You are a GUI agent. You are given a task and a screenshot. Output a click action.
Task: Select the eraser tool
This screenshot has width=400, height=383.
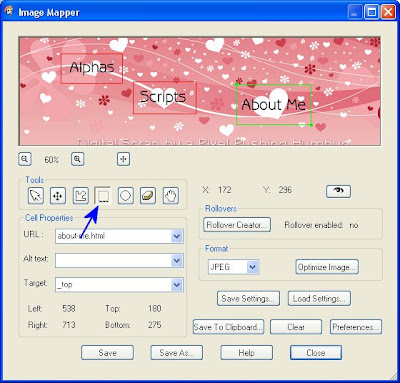[148, 195]
